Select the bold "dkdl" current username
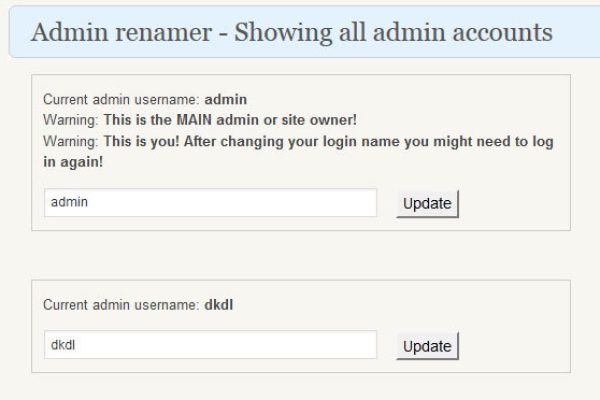The height and width of the screenshot is (400, 600). coord(220,304)
